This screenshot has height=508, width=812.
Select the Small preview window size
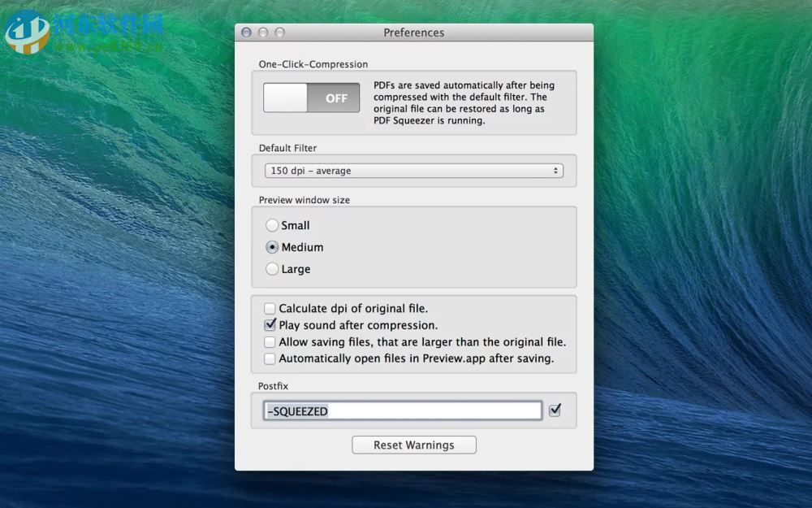pos(272,225)
